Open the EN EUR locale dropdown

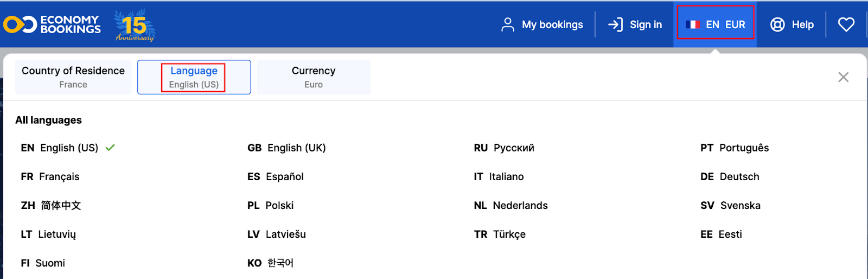coord(715,24)
